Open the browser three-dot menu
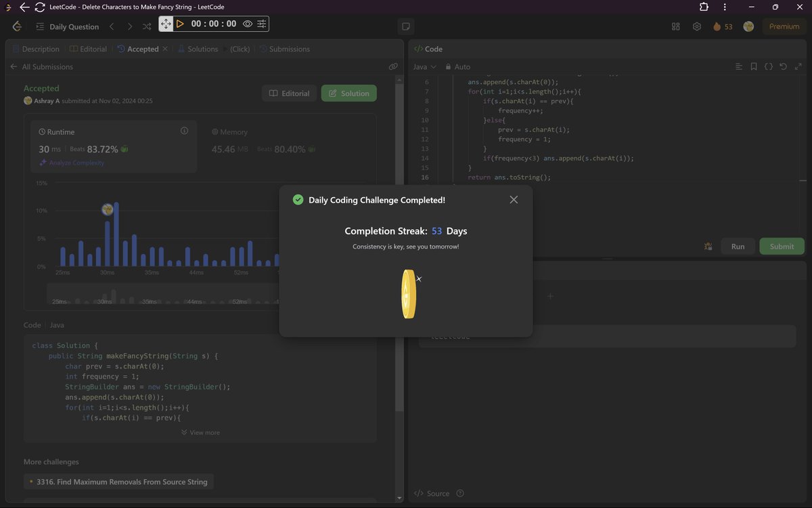Viewport: 812px width, 508px height. click(x=725, y=7)
